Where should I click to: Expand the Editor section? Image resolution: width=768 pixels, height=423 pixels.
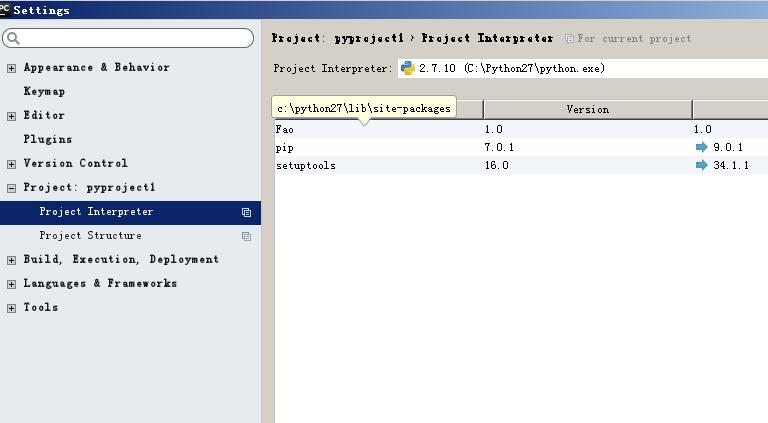[11, 116]
